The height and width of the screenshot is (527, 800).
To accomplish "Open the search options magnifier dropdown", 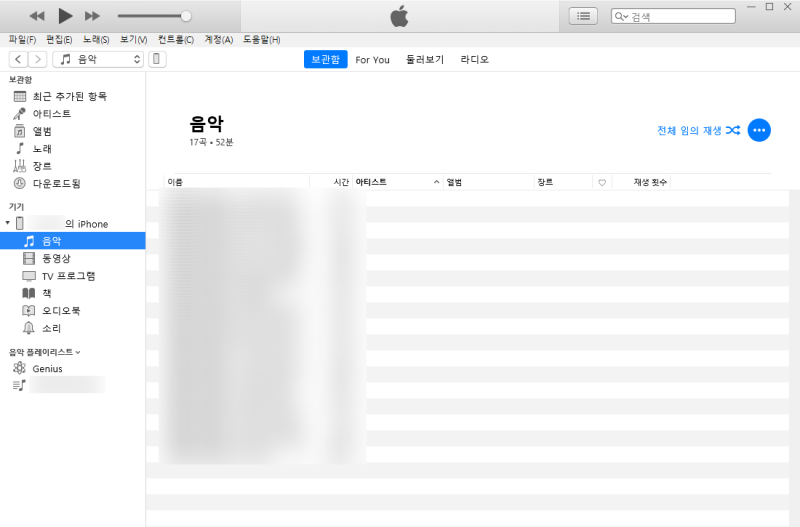I will point(621,16).
